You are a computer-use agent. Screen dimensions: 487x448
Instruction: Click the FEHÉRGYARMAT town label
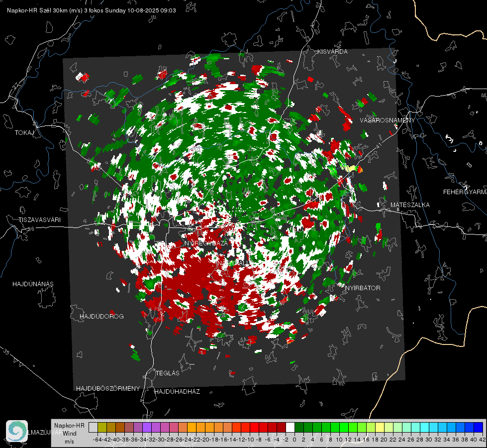pyautogui.click(x=465, y=192)
